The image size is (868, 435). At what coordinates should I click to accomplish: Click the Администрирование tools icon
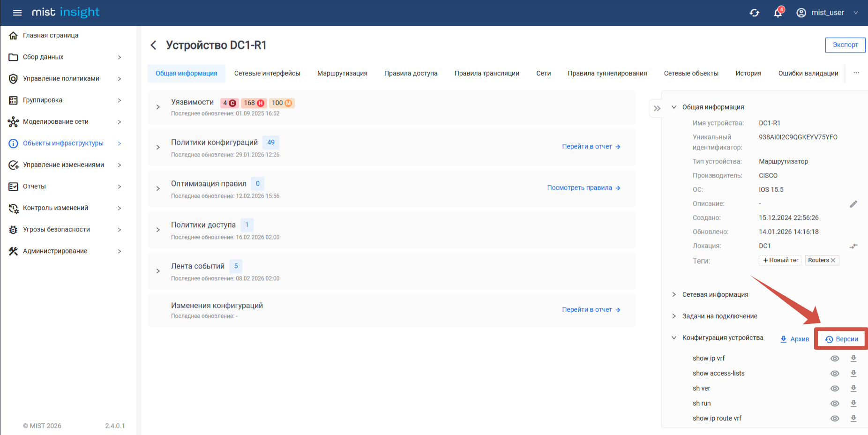[13, 251]
